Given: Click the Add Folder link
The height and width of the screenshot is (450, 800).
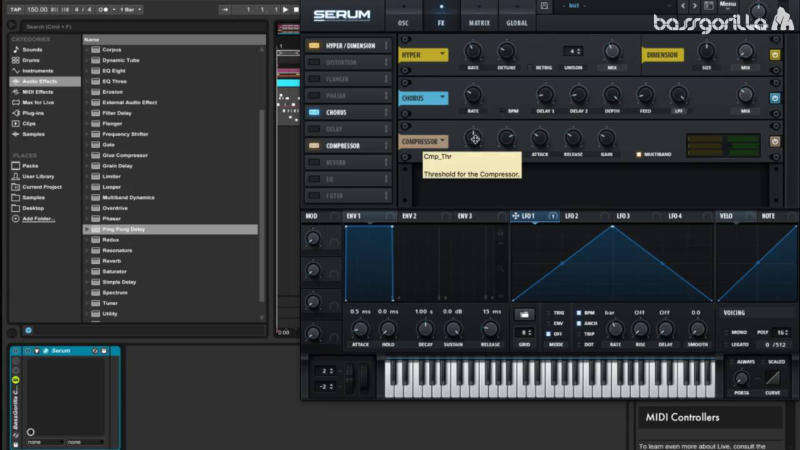Looking at the screenshot, I should pyautogui.click(x=38, y=219).
